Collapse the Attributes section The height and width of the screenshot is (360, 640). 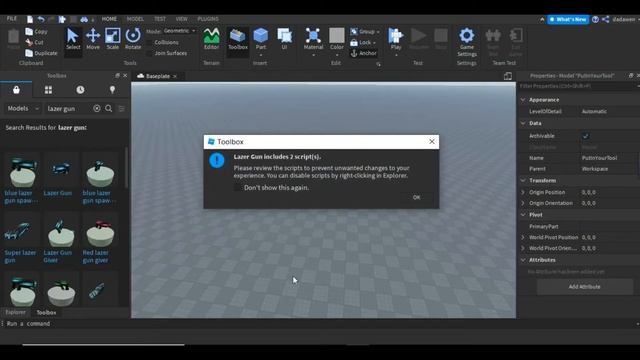pyautogui.click(x=523, y=260)
